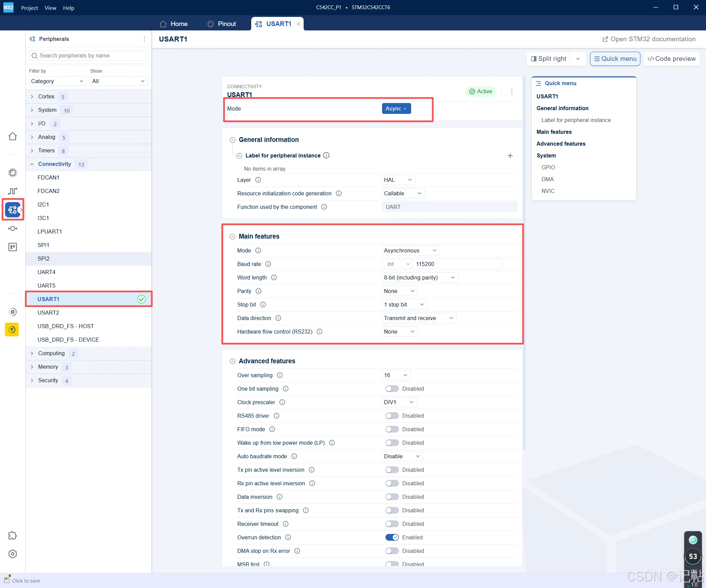The height and width of the screenshot is (588, 706).
Task: Show info for Data direction
Action: pos(278,318)
